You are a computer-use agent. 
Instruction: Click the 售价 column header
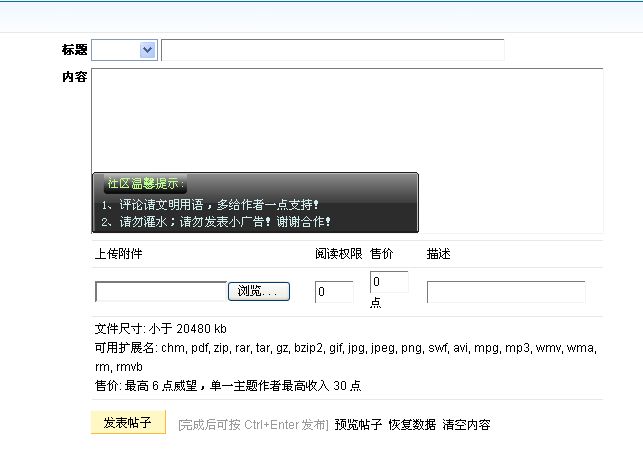coord(381,254)
